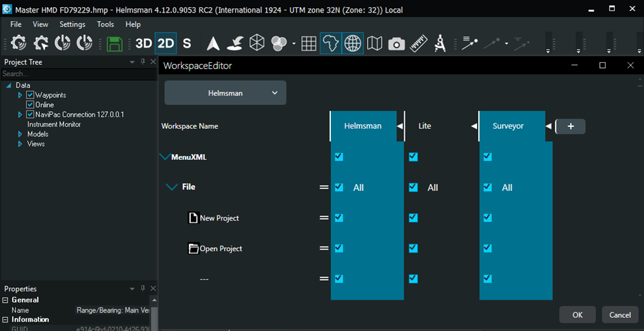Click the folded map icon
Image resolution: width=644 pixels, height=331 pixels.
pos(375,43)
